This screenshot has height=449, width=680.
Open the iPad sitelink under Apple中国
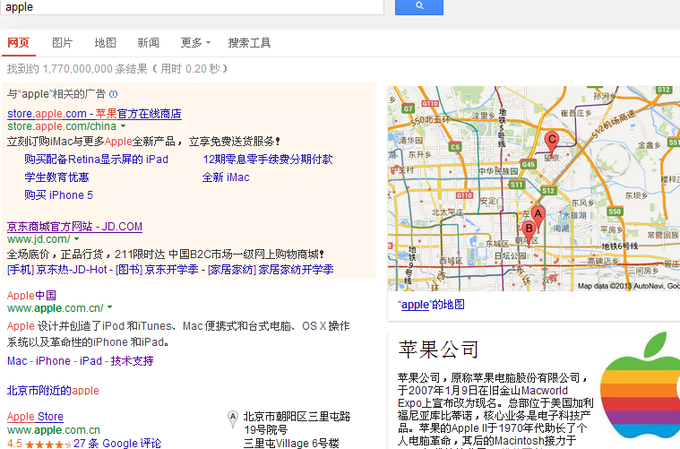pyautogui.click(x=91, y=361)
